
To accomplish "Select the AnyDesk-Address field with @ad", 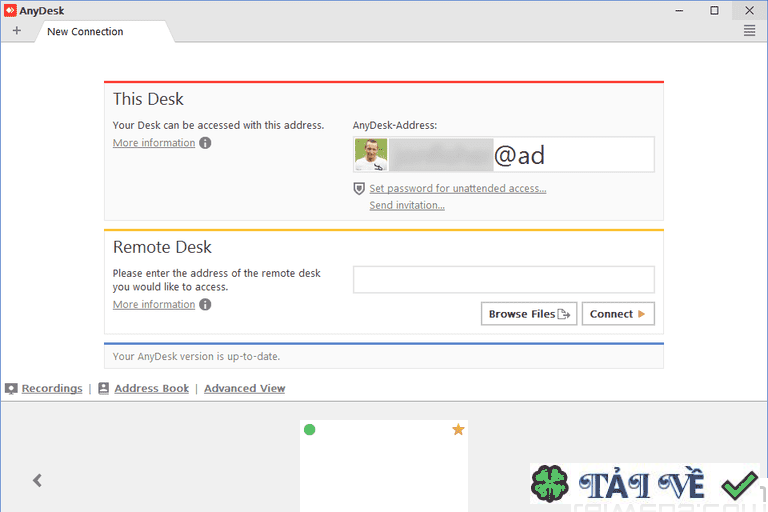I will tap(504, 155).
